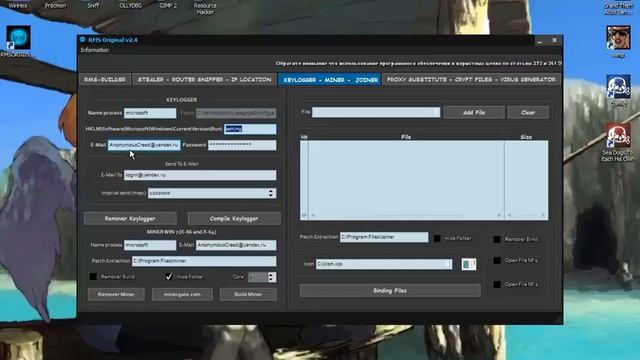The width and height of the screenshot is (640, 360).
Task: Click the E-Mail To field
Action: click(200, 175)
